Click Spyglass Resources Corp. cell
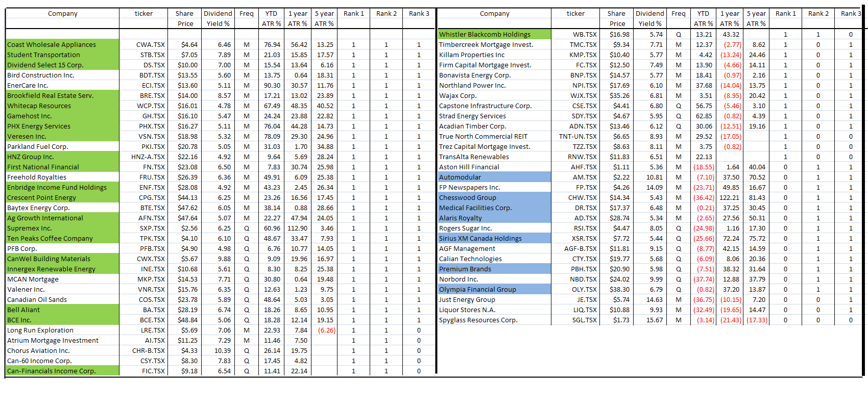Viewport: 868px width, 408px height. point(494,320)
